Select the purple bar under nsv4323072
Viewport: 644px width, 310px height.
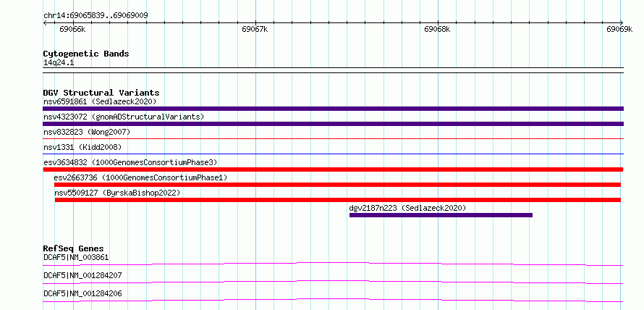tap(333, 124)
